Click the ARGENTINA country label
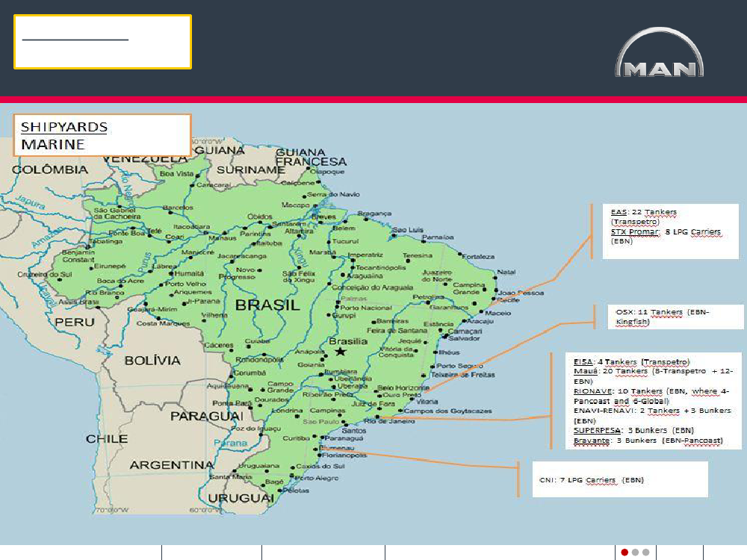The width and height of the screenshot is (747, 560). (172, 464)
